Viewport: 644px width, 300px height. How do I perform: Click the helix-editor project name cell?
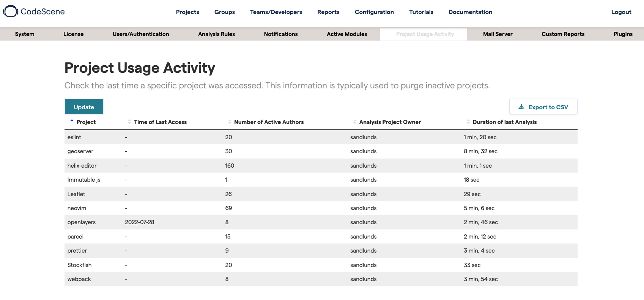point(82,166)
